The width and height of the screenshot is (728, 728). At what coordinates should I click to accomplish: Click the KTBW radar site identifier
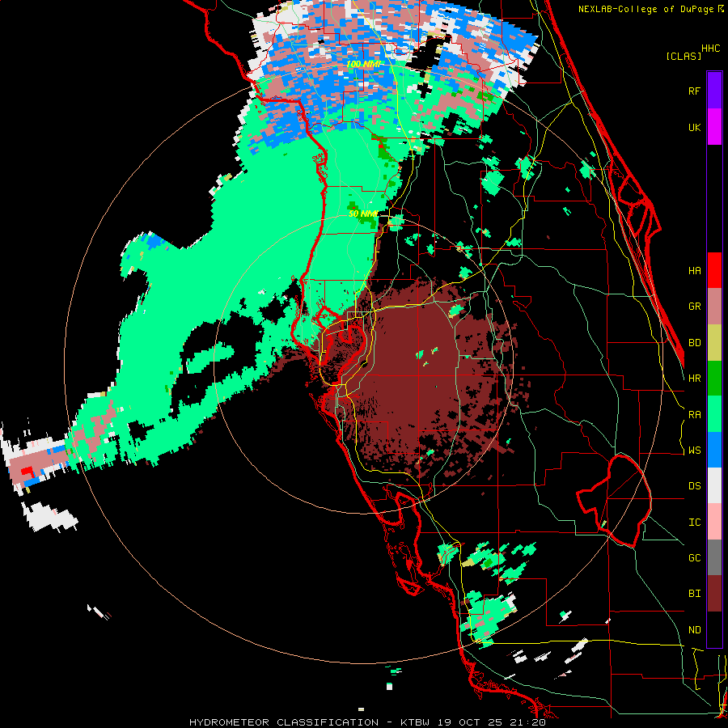tap(416, 722)
